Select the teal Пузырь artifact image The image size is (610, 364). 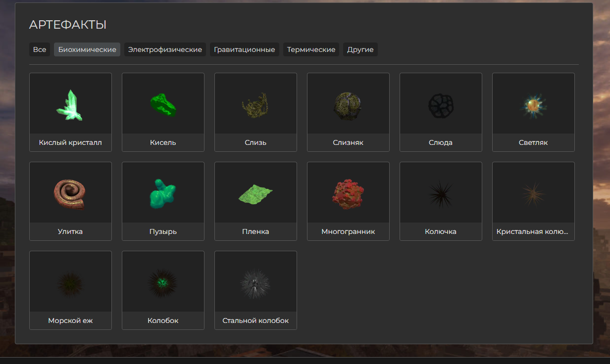[x=163, y=194]
